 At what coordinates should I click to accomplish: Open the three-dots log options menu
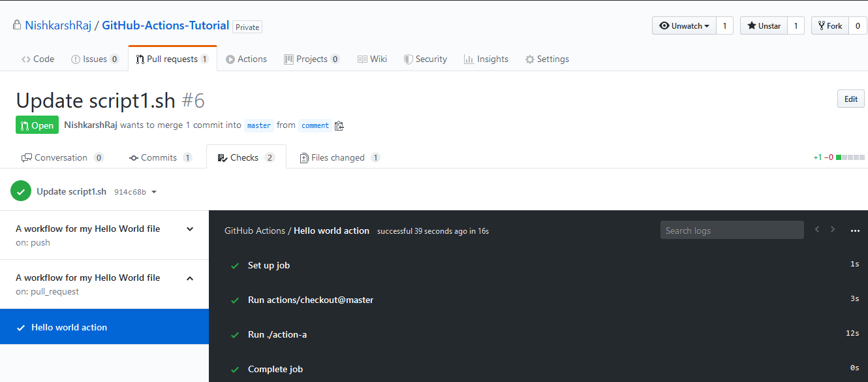pos(855,231)
